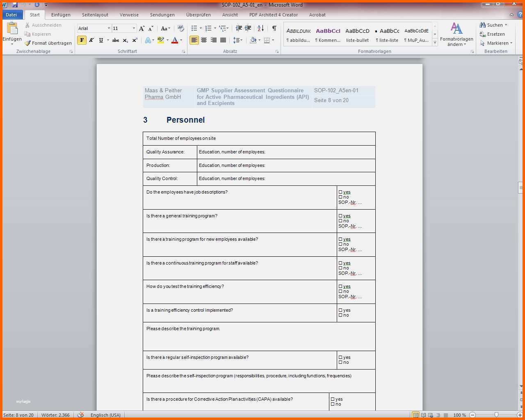525x420 pixels.
Task: Apply italic formatting
Action: coord(91,40)
